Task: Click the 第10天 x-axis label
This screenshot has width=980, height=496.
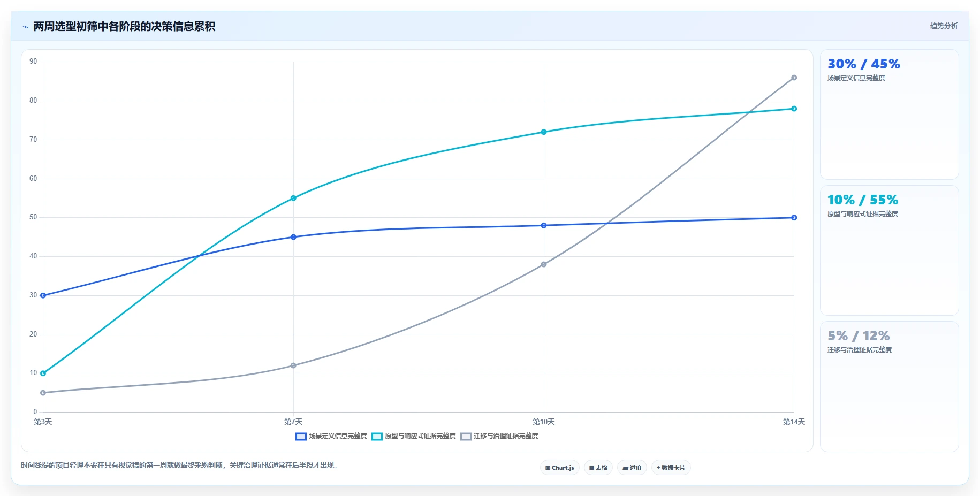Action: (x=544, y=422)
